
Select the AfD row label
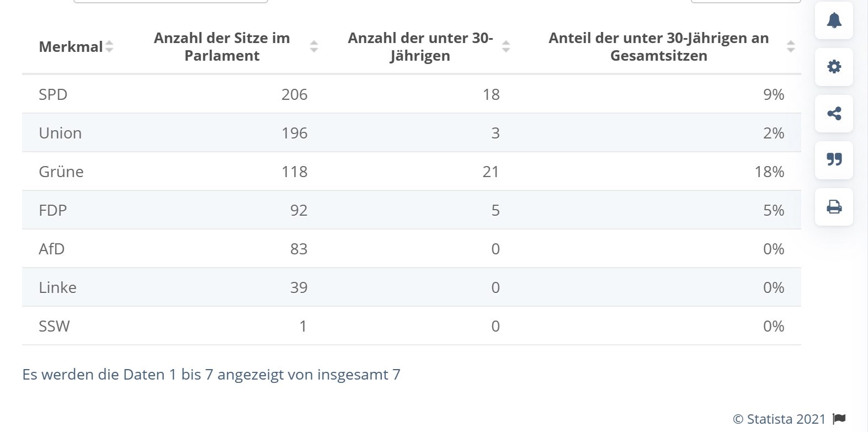tap(52, 249)
